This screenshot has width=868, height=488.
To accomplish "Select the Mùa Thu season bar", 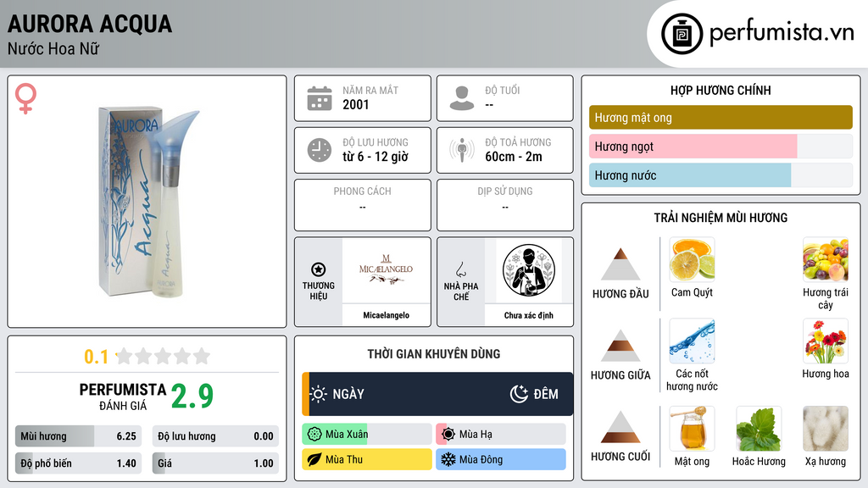I will click(x=366, y=459).
